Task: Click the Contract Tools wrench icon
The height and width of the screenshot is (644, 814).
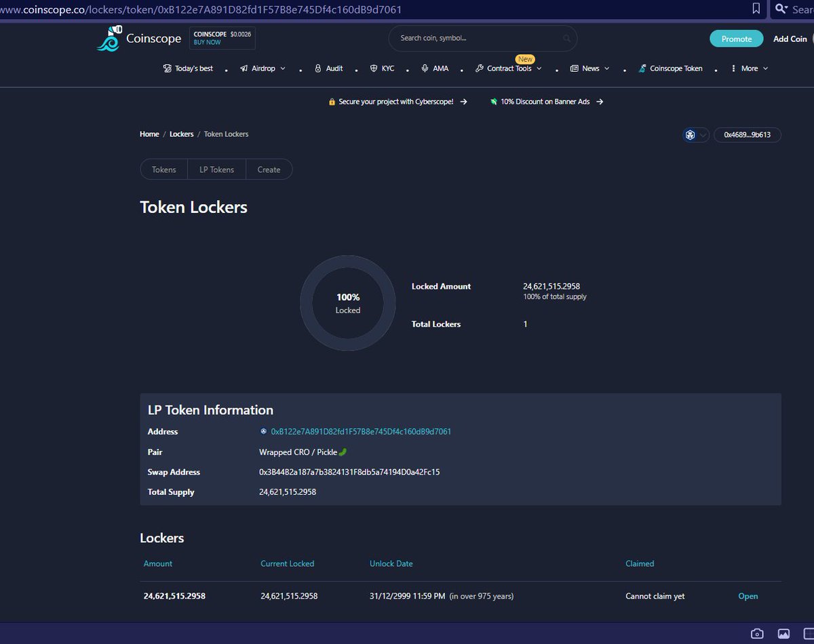Action: [480, 68]
